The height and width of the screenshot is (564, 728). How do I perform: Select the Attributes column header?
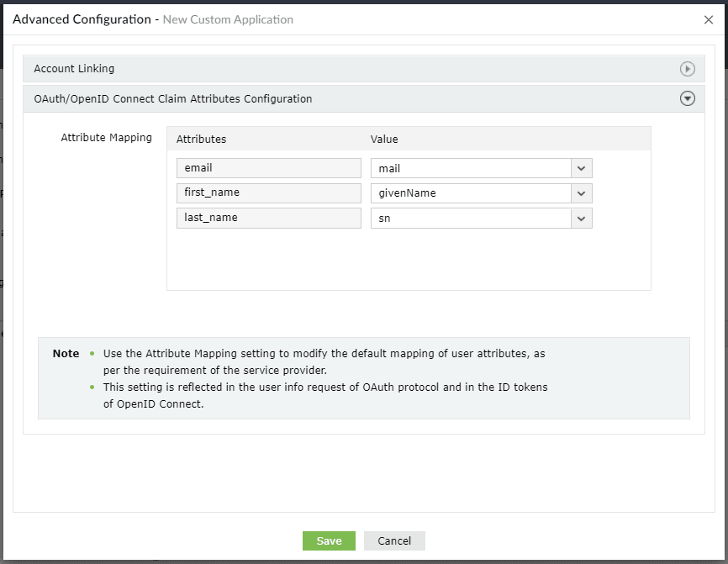(201, 139)
